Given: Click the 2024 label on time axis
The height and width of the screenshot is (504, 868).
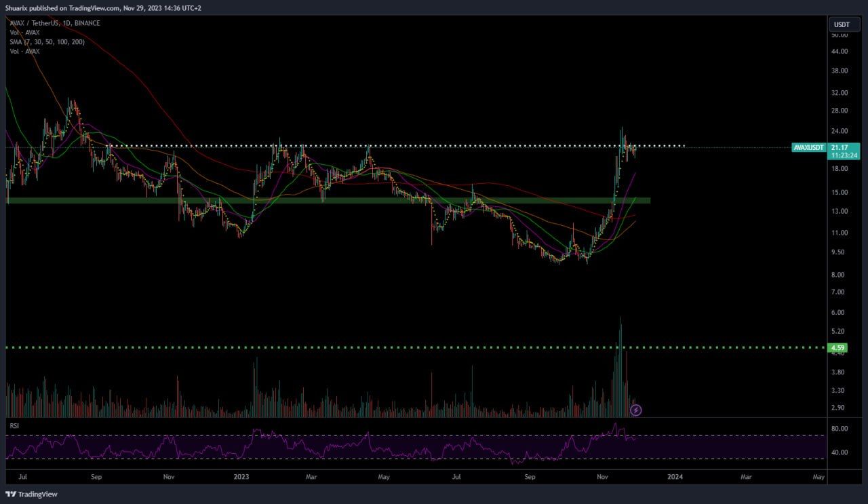Looking at the screenshot, I should (x=675, y=477).
